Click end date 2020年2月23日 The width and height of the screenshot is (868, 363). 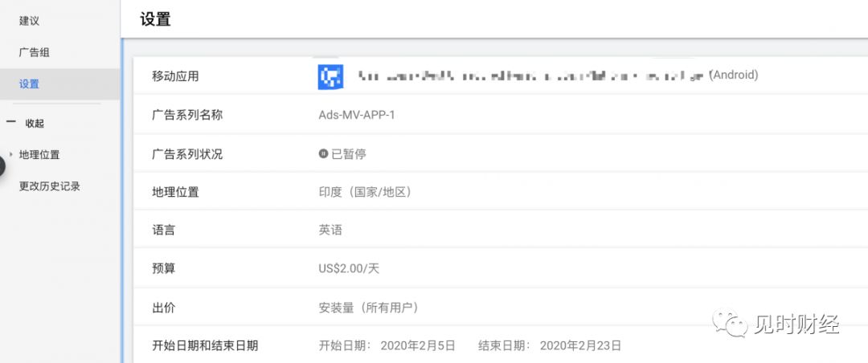pos(580,346)
